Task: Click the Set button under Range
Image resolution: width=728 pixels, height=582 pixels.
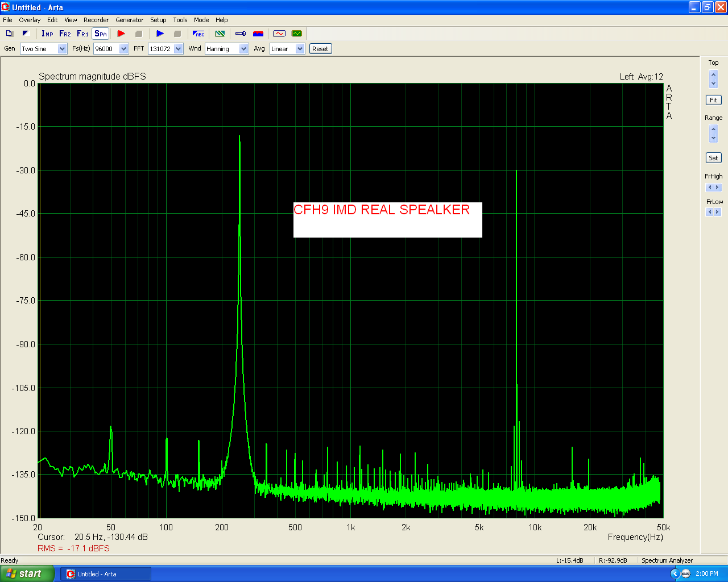Action: 713,158
